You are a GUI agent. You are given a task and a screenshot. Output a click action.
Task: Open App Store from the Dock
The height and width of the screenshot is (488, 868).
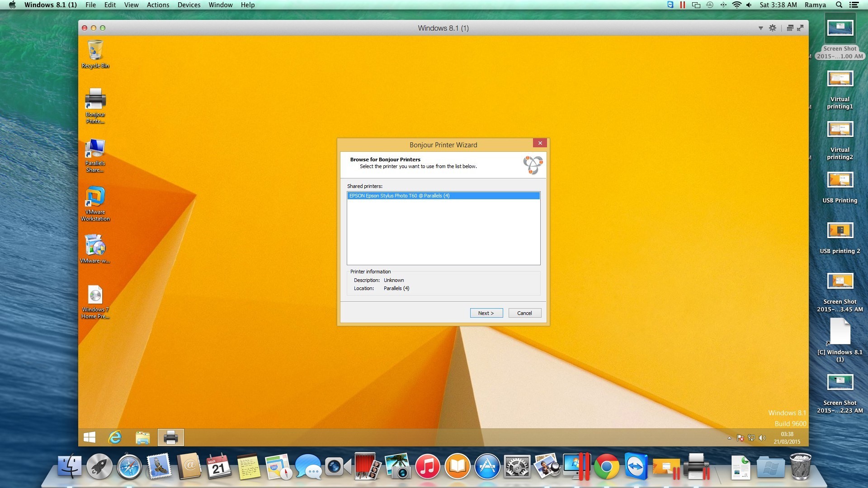click(x=487, y=466)
